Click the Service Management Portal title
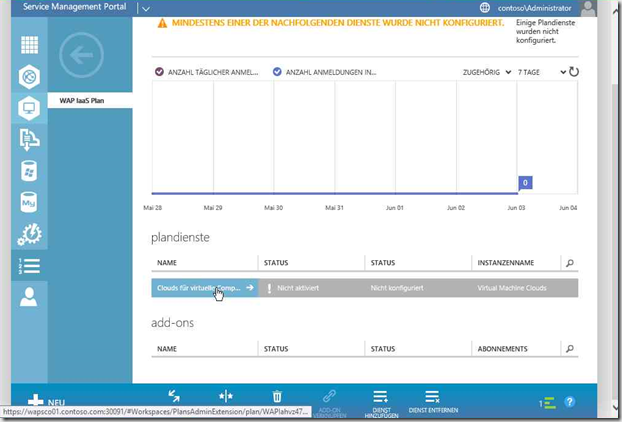 [x=75, y=7]
